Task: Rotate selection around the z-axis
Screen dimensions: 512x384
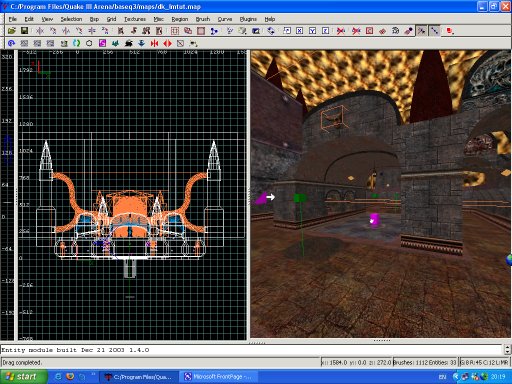Action: [x=105, y=31]
